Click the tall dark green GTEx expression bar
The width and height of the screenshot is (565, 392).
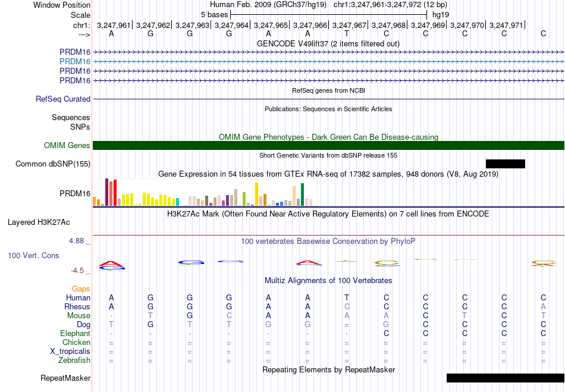302,195
